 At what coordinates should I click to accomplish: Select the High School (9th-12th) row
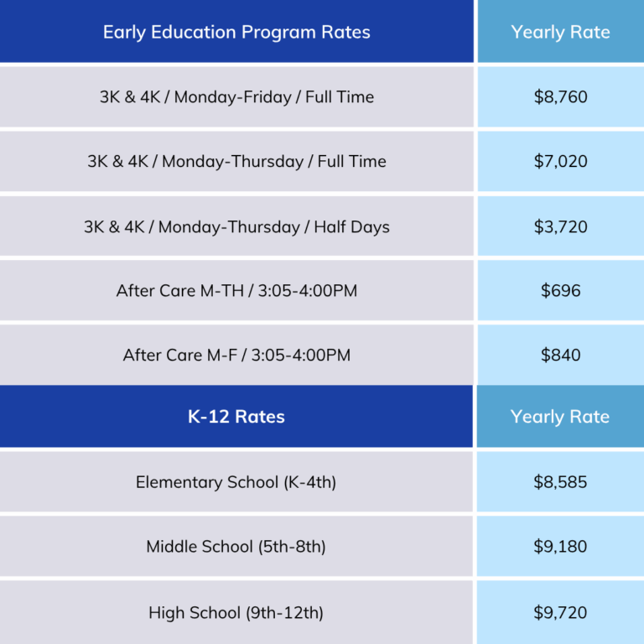(236, 613)
